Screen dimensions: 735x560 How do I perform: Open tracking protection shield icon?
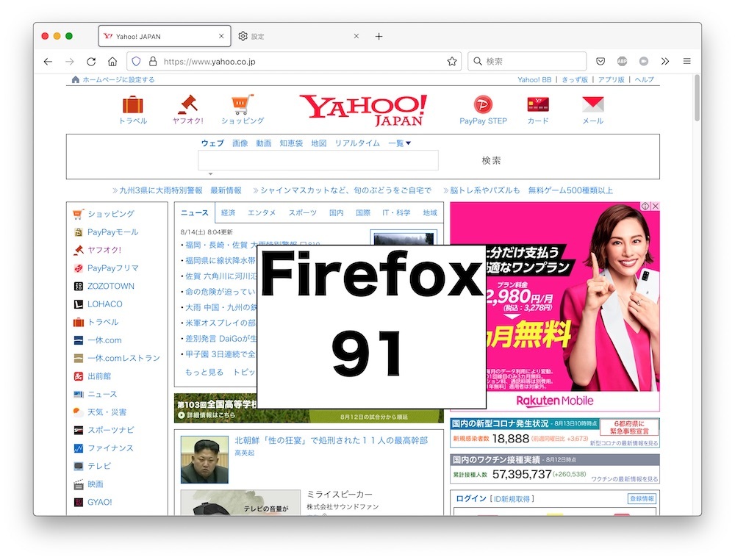click(x=136, y=62)
